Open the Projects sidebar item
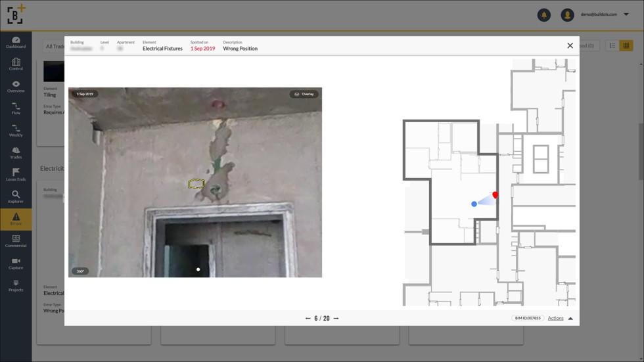 click(16, 286)
